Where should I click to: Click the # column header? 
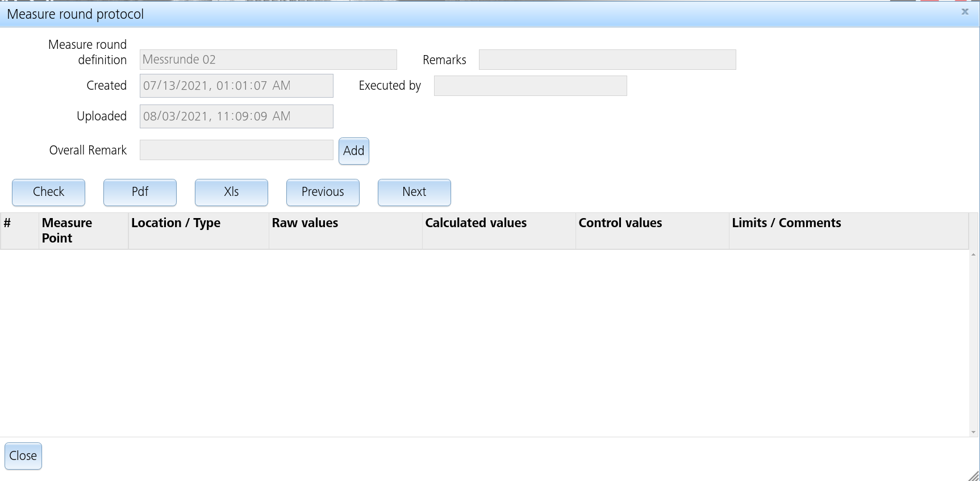[20, 231]
